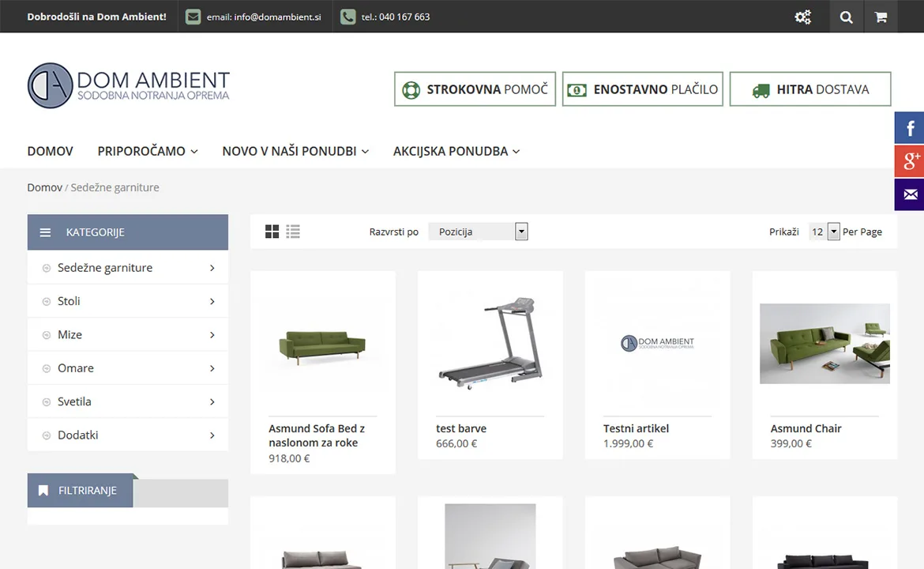Click the Enostavno plačilo button
Image resolution: width=924 pixels, height=569 pixels.
point(642,89)
